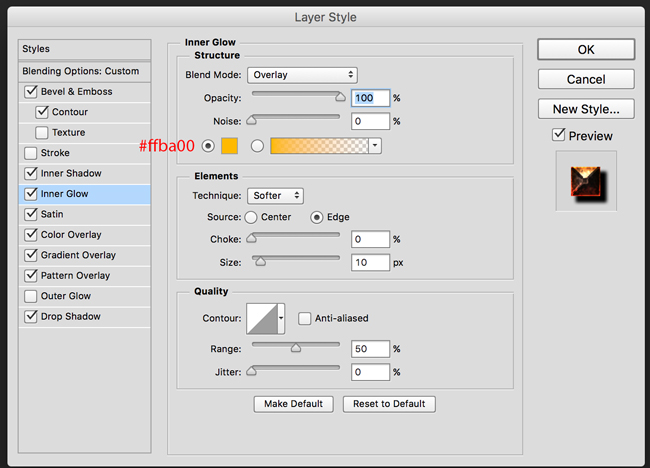This screenshot has height=468, width=650.
Task: Open the Drop Shadow settings
Action: point(70,316)
